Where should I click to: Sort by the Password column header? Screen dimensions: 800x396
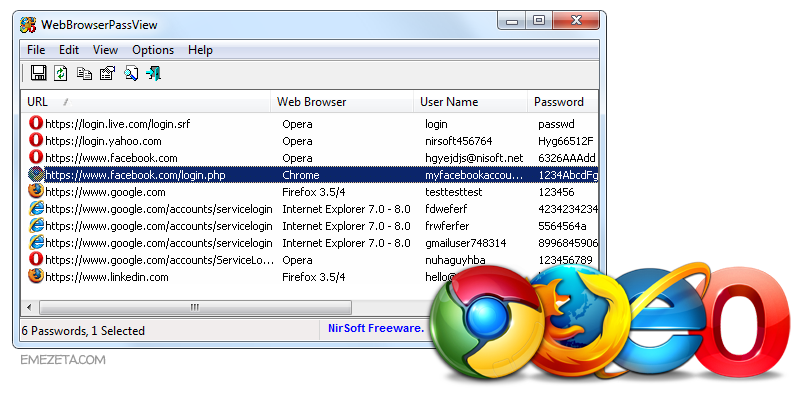click(562, 102)
